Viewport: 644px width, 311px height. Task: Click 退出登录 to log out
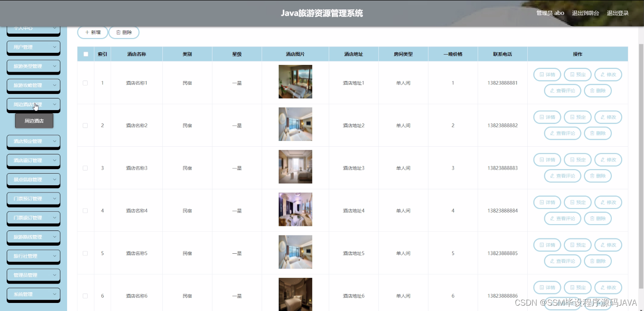point(618,13)
